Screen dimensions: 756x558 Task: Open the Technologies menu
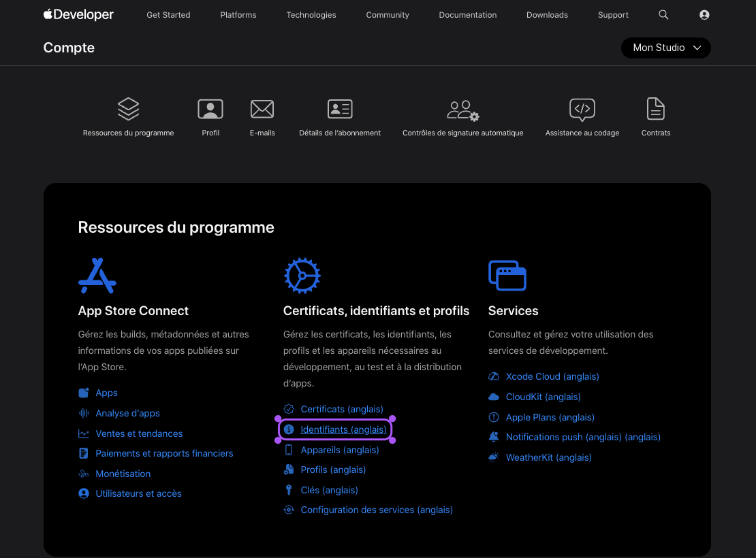pos(311,15)
